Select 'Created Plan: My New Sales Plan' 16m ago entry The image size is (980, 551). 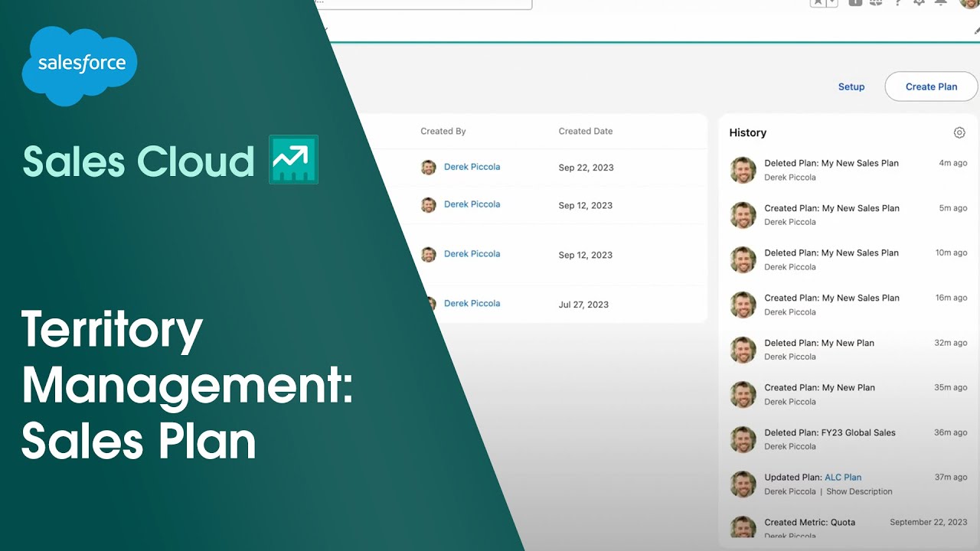[x=831, y=298]
